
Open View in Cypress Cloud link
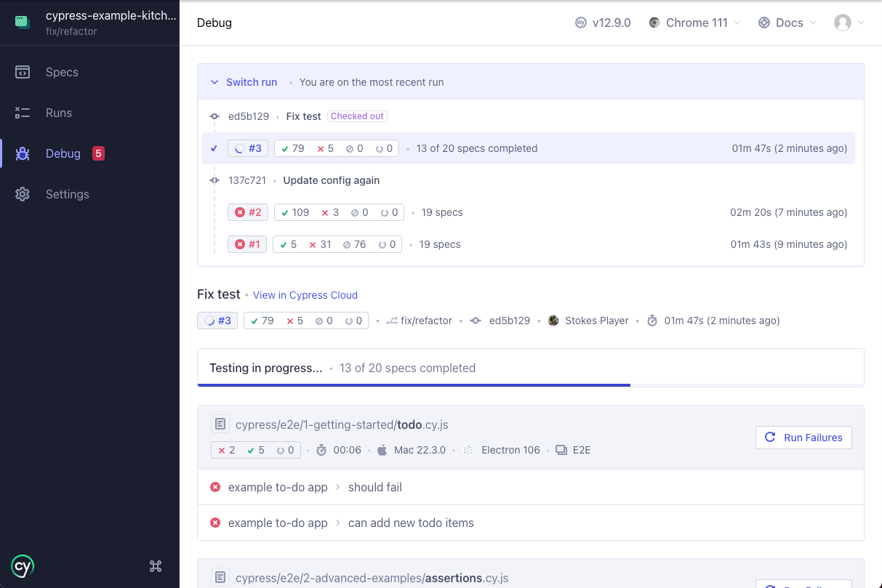point(305,295)
